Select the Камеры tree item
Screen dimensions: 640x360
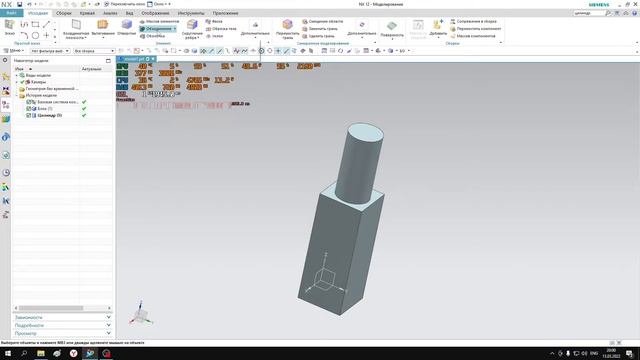pos(38,82)
